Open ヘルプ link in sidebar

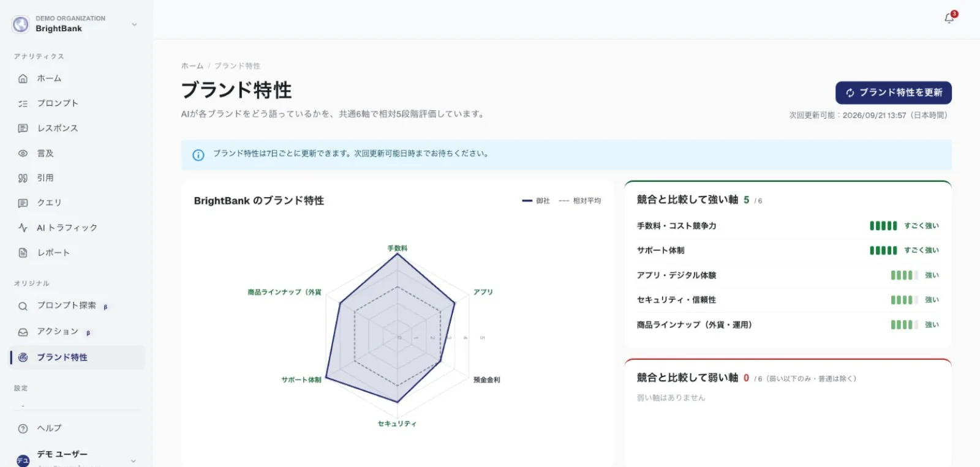(78, 428)
